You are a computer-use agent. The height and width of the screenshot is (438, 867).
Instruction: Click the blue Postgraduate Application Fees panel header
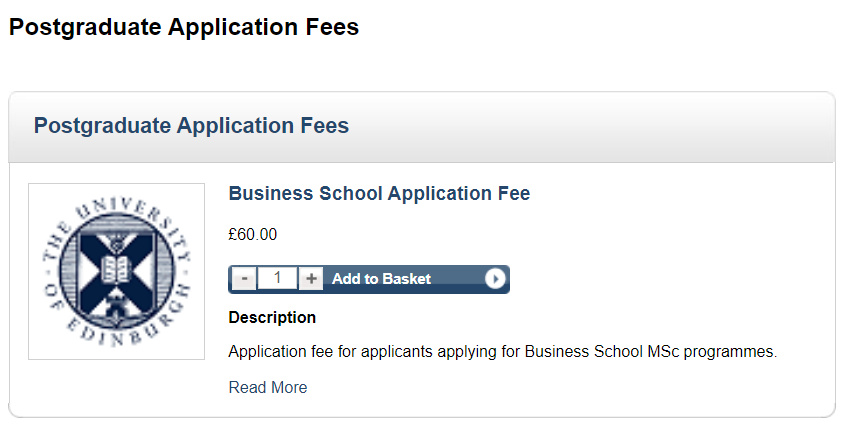tap(191, 126)
